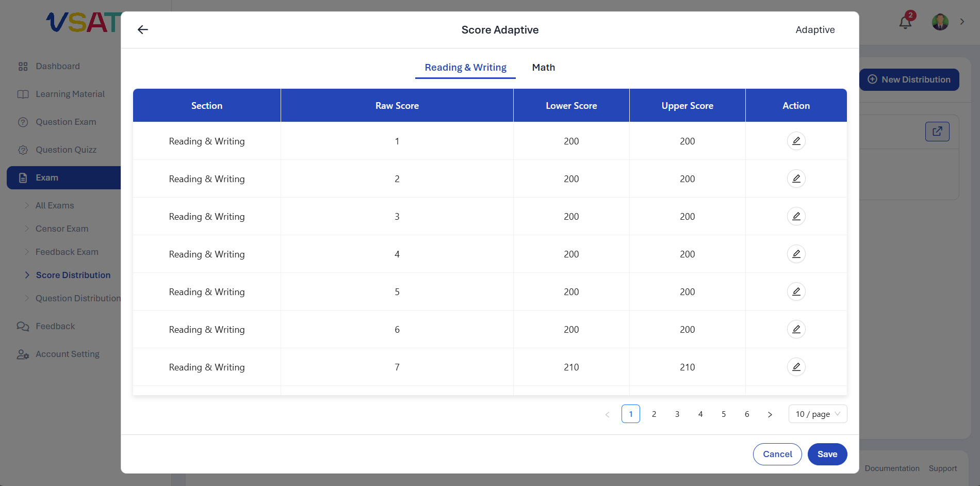
Task: Expand the chevron beside the user avatar
Action: point(962,22)
